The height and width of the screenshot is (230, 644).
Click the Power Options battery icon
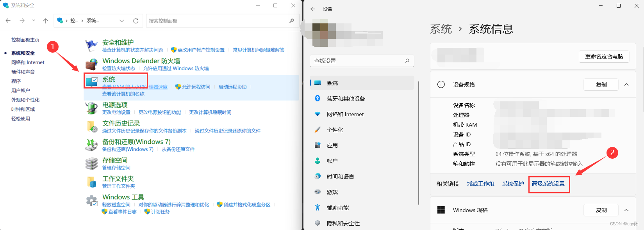tap(91, 108)
